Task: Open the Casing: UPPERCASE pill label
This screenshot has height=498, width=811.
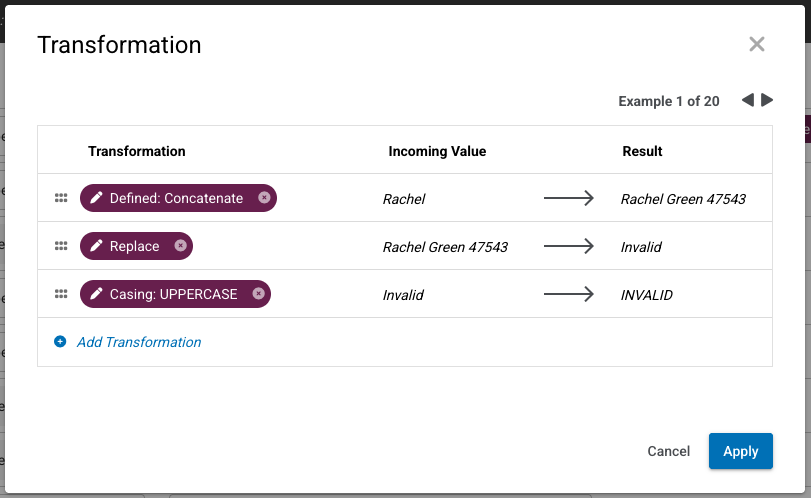Action: pyautogui.click(x=173, y=294)
